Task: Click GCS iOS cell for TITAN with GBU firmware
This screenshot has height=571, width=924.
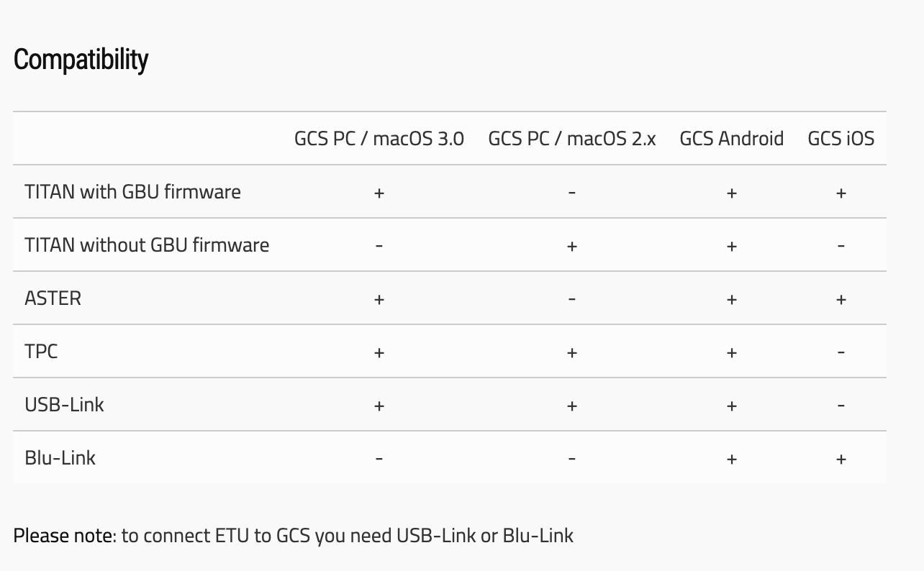Action: [841, 193]
